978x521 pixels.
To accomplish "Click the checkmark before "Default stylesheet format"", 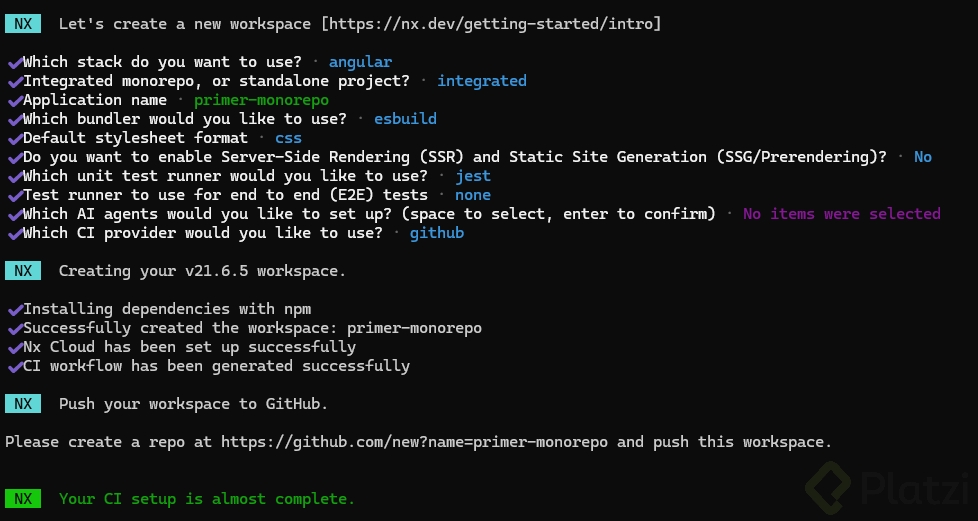I will [x=14, y=138].
